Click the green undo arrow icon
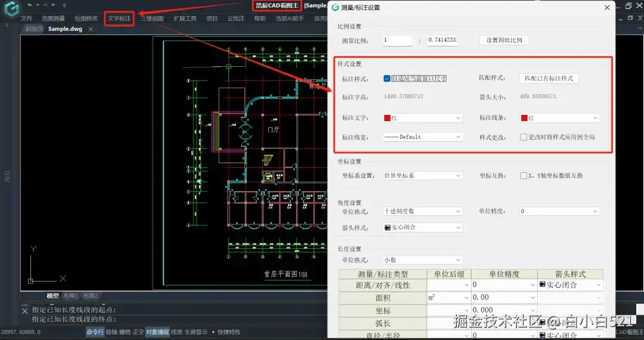The width and height of the screenshot is (644, 340). click(30, 5)
